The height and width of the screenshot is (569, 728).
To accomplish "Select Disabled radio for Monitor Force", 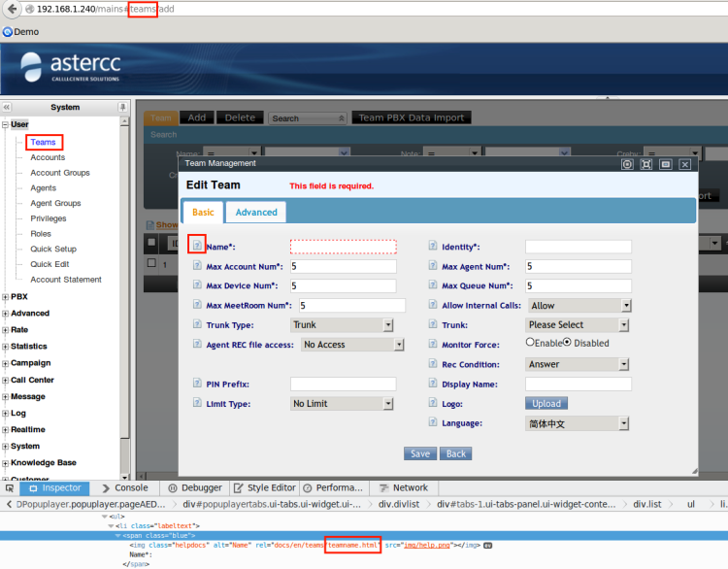I will [x=568, y=343].
